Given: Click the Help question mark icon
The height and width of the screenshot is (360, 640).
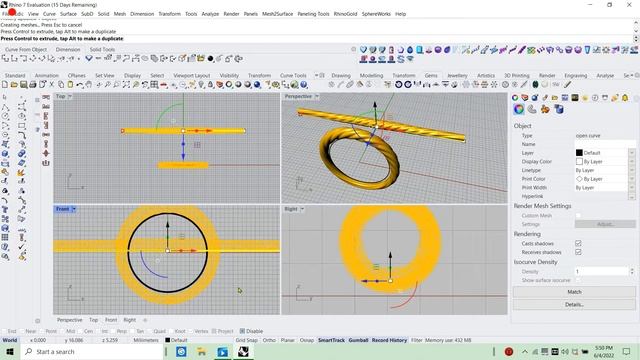Looking at the screenshot, I should coord(304,84).
